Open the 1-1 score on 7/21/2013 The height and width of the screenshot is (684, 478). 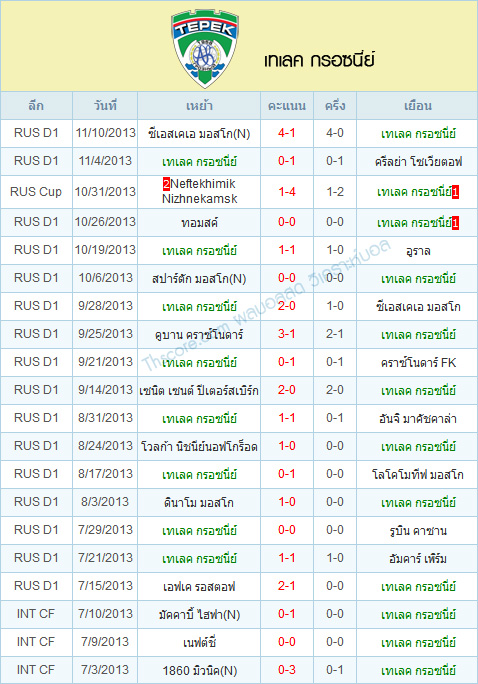[x=287, y=557]
